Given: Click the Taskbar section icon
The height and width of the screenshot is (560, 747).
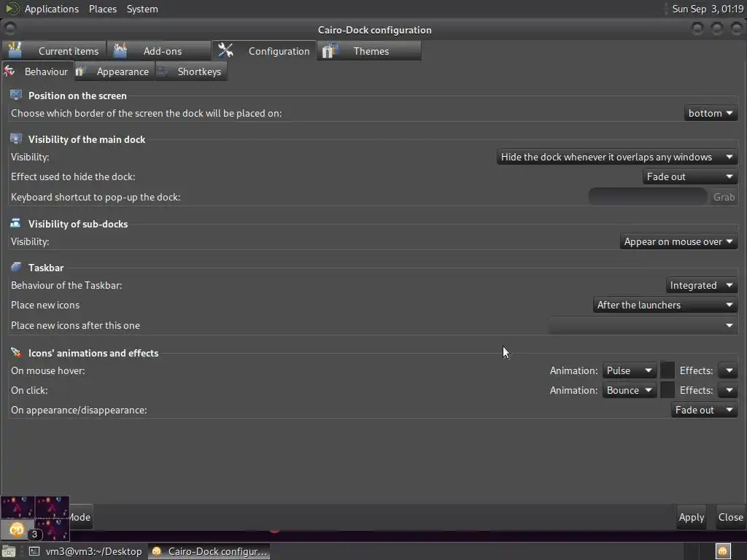Looking at the screenshot, I should tap(16, 267).
